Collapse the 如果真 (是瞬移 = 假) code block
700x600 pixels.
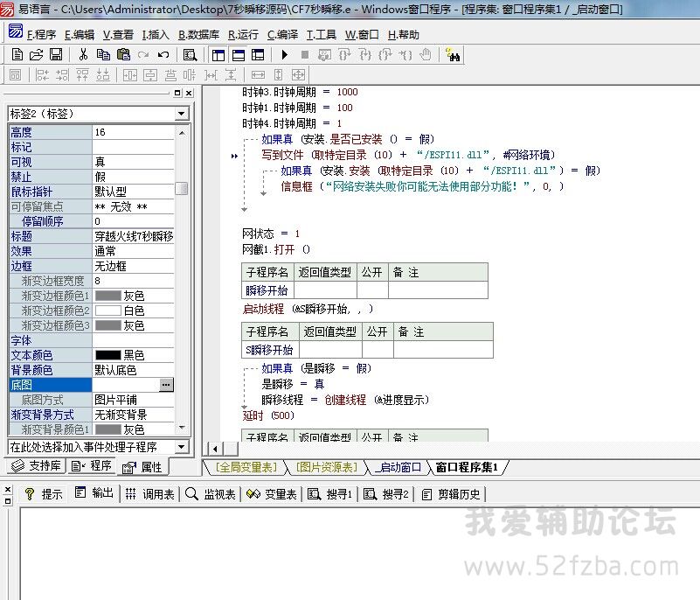click(247, 369)
